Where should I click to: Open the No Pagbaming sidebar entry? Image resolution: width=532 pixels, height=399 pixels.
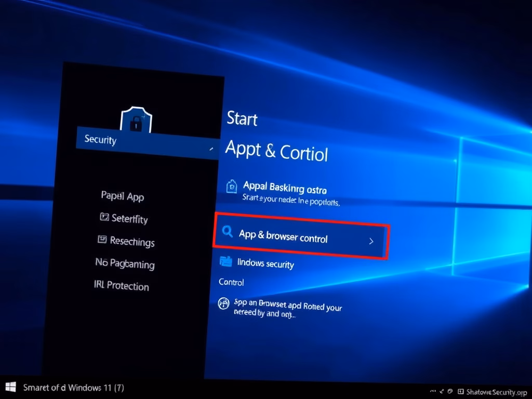pos(125,263)
